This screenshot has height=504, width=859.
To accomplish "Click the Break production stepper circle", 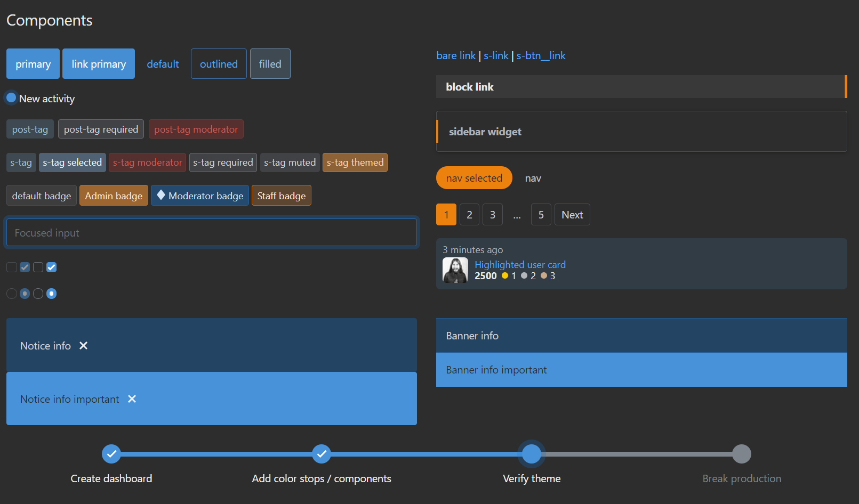I will pos(742,453).
